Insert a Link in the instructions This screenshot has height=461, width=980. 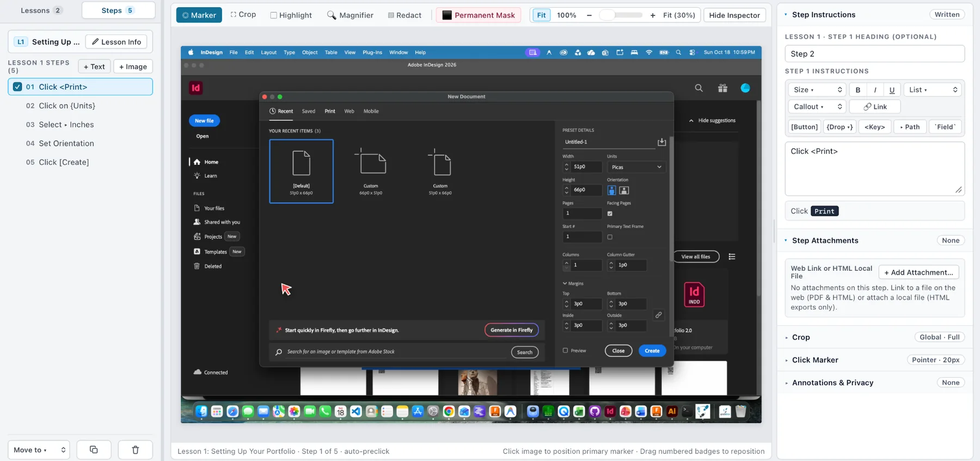(x=875, y=107)
